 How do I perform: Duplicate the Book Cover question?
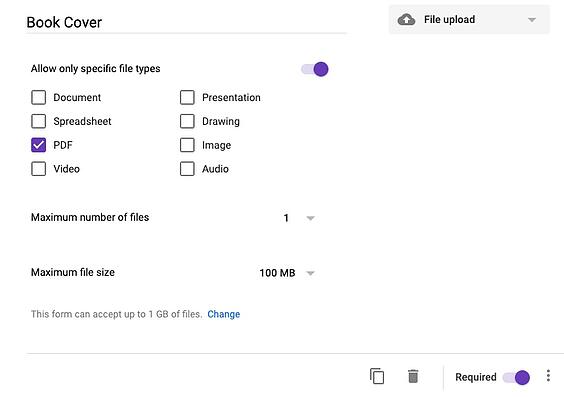coord(377,376)
